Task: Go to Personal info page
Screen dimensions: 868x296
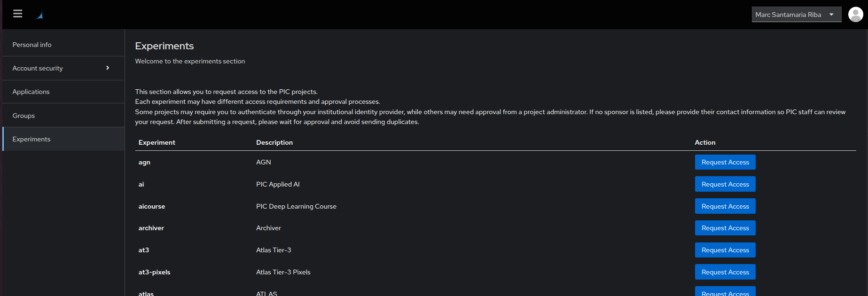Action: pyautogui.click(x=32, y=45)
